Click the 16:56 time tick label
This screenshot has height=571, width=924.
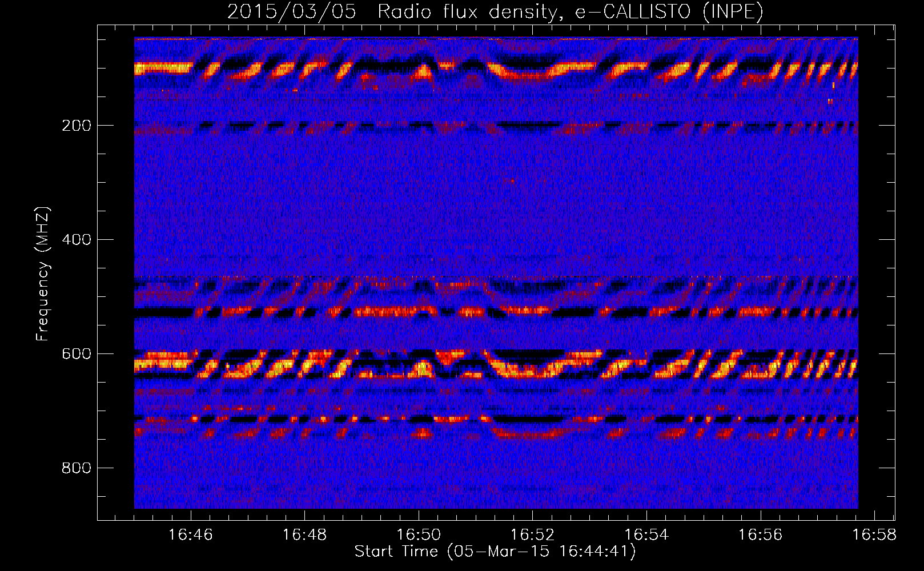760,535
